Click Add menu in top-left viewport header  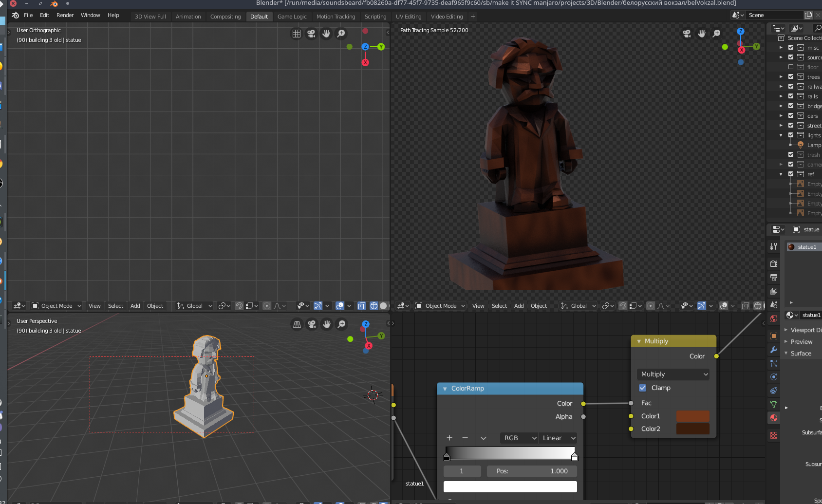click(x=135, y=306)
